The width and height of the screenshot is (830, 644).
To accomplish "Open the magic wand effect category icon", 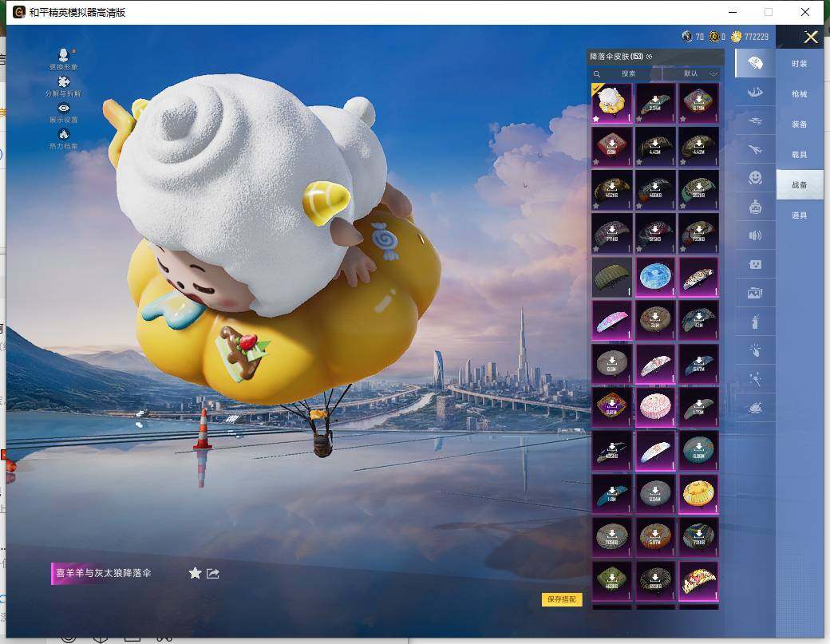I will point(755,378).
